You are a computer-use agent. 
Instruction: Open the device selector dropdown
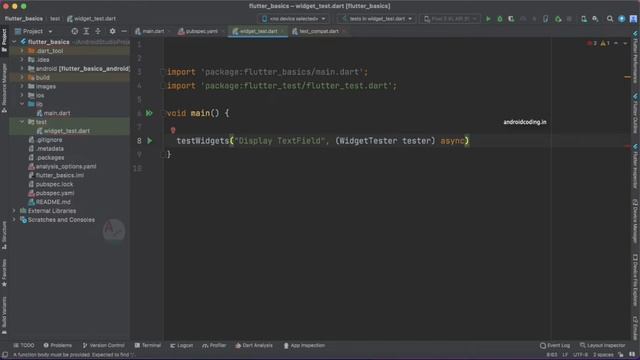click(x=294, y=19)
